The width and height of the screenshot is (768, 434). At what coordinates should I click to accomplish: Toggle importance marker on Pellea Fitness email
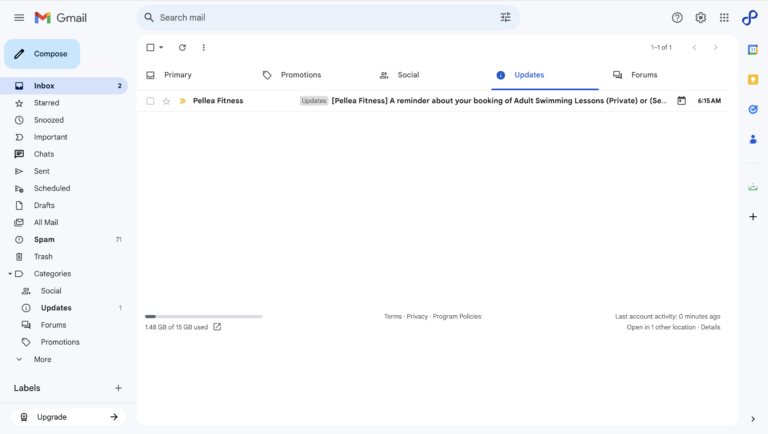183,101
